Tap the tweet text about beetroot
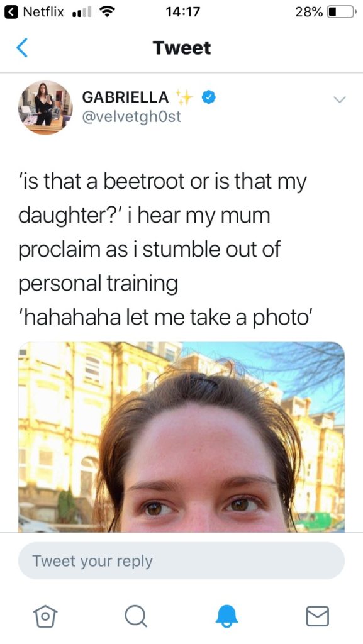Viewport: 363px width, 644px height. tap(162, 249)
